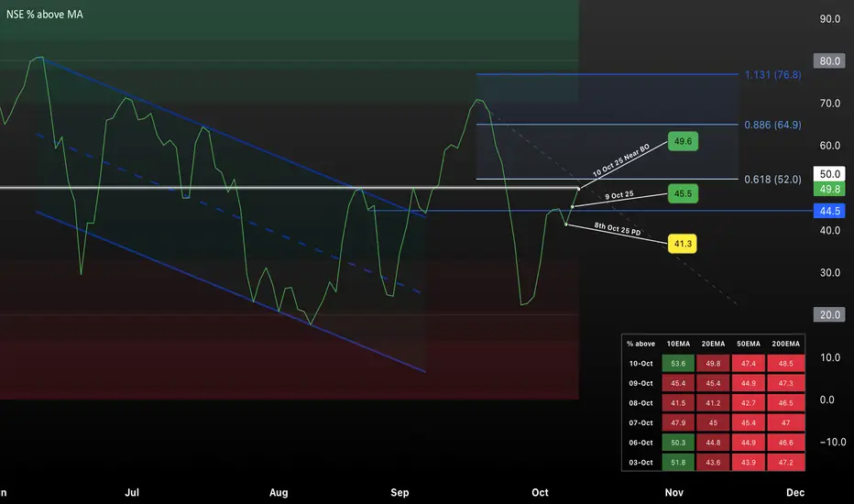Screen dimensions: 854x504
Task: Click the −10.0 value on the price axis
Action: (833, 442)
